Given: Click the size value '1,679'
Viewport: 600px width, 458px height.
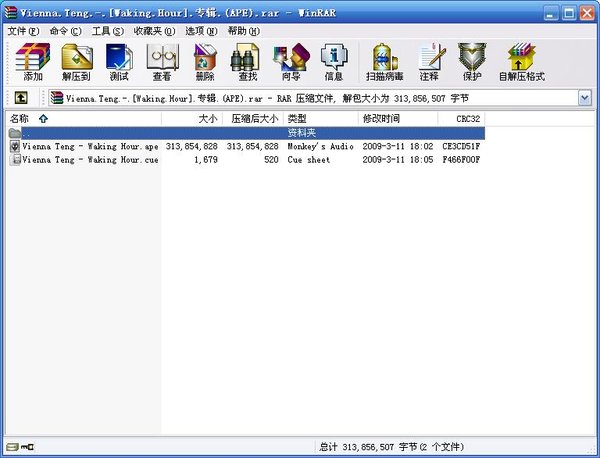Looking at the screenshot, I should 206,160.
